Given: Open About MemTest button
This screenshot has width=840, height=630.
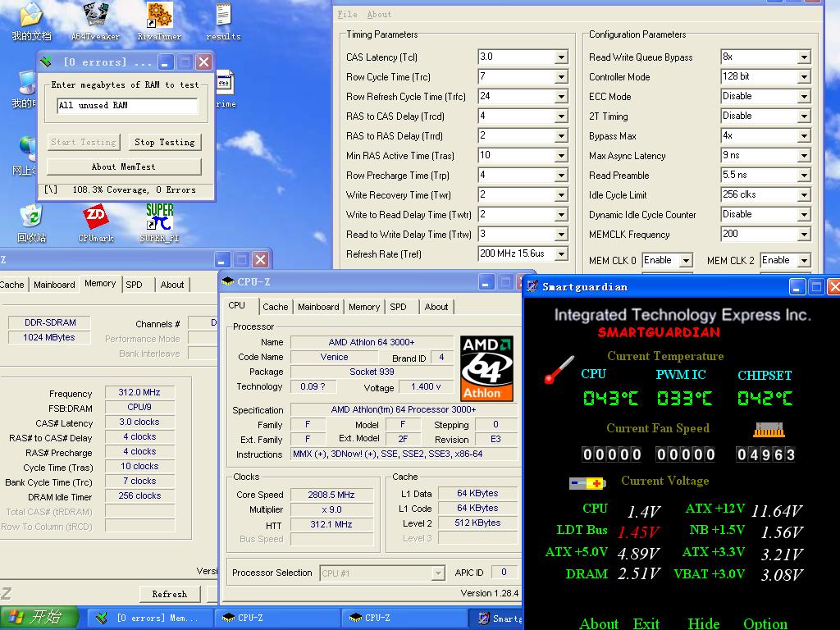Looking at the screenshot, I should click(x=124, y=167).
